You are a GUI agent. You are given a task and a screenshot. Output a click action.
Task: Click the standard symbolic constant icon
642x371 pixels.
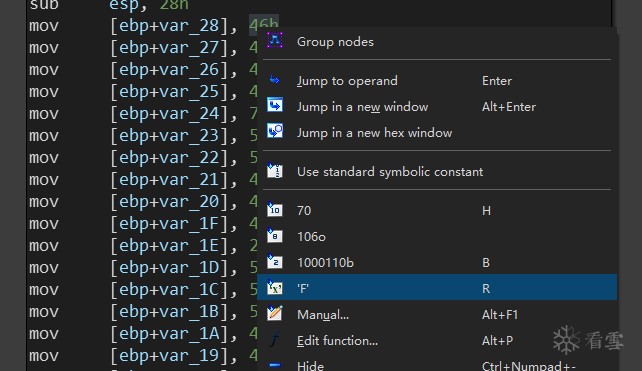(x=275, y=170)
